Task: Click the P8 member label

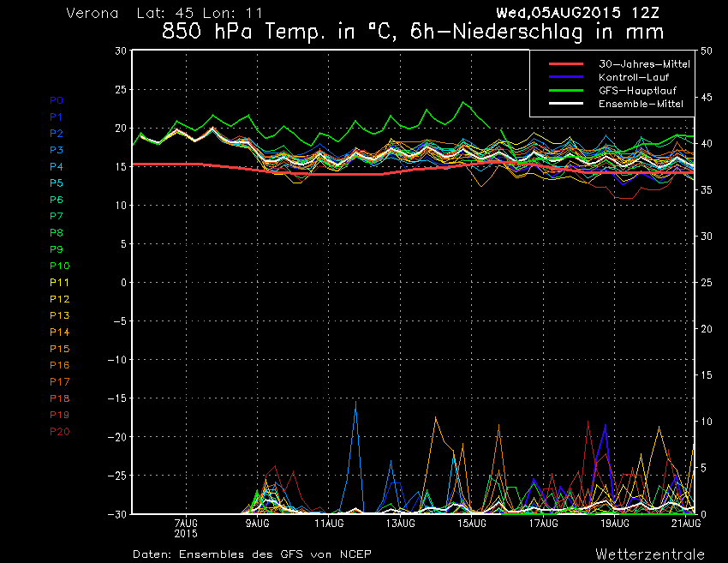Action: [x=57, y=233]
